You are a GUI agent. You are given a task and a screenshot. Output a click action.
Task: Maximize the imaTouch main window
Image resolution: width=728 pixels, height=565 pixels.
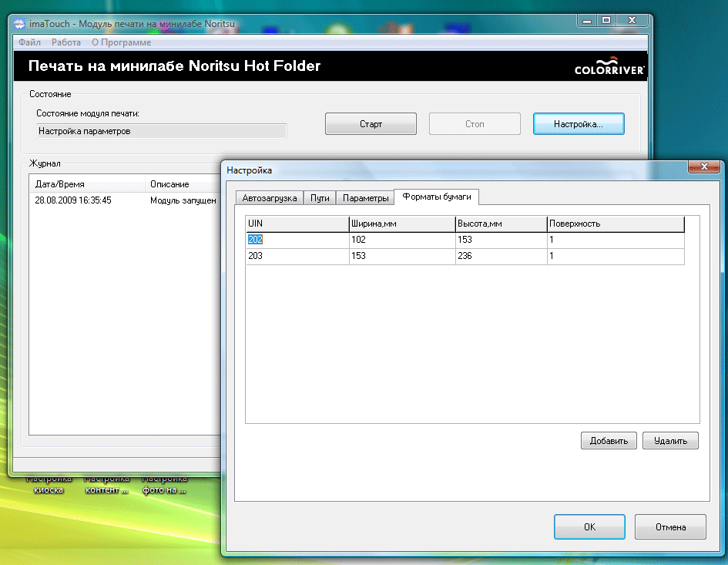pyautogui.click(x=606, y=22)
